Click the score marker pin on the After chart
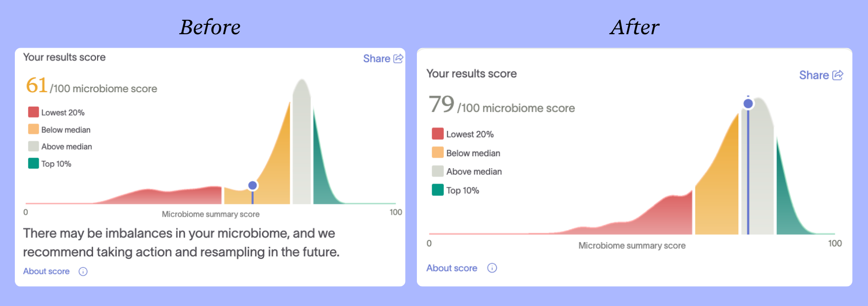Viewport: 868px width, 306px height. pyautogui.click(x=748, y=103)
